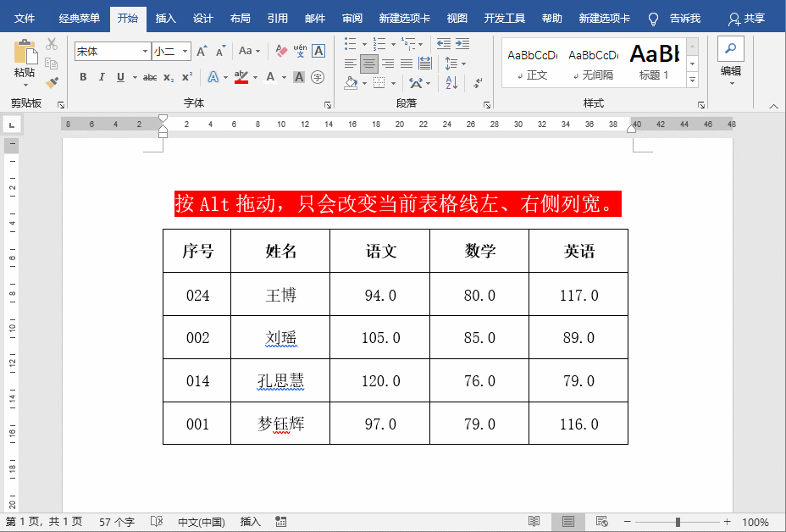Viewport: 786px width, 532px height.
Task: Select the Format Painter icon
Action: click(51, 82)
